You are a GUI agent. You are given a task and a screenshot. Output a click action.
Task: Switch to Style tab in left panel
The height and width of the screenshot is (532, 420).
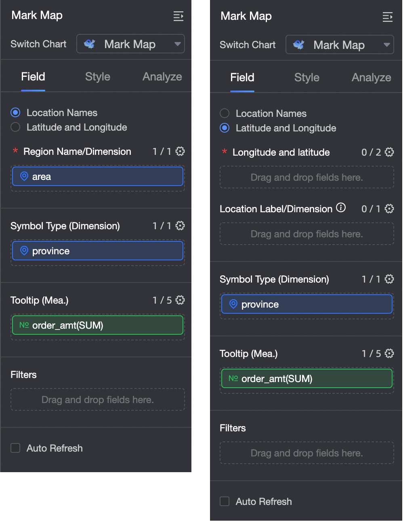(98, 77)
